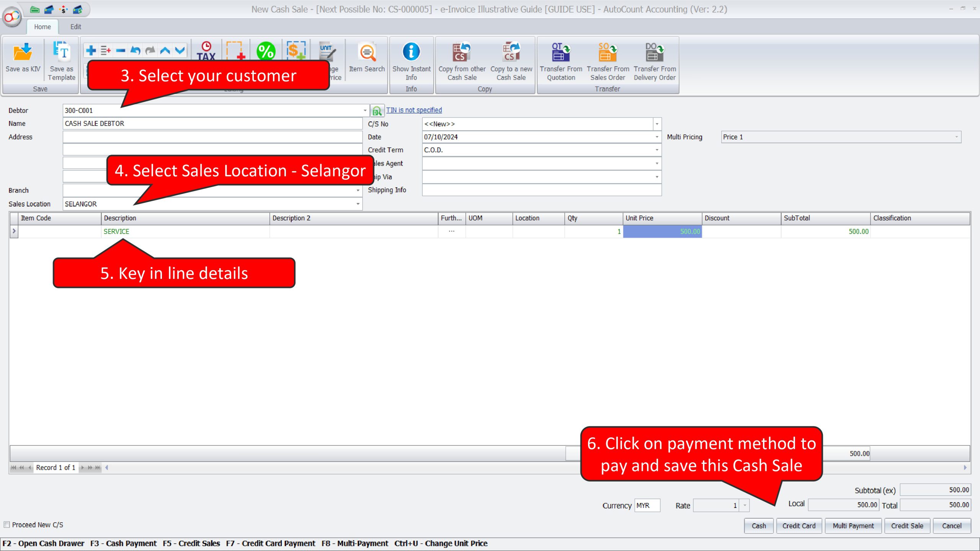Click the Cash payment button
Screen dimensions: 980x551
[759, 526]
